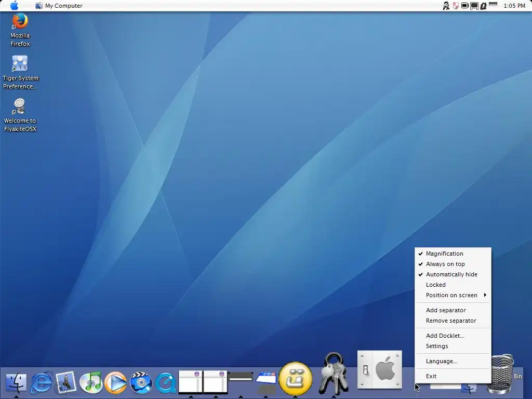Open Mozilla Firefox desktop shortcut

20,30
